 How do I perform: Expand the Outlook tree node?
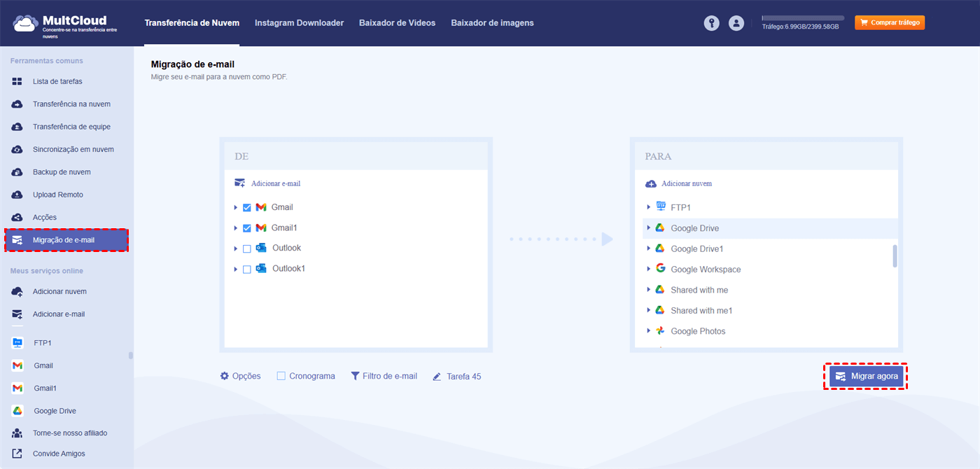236,248
